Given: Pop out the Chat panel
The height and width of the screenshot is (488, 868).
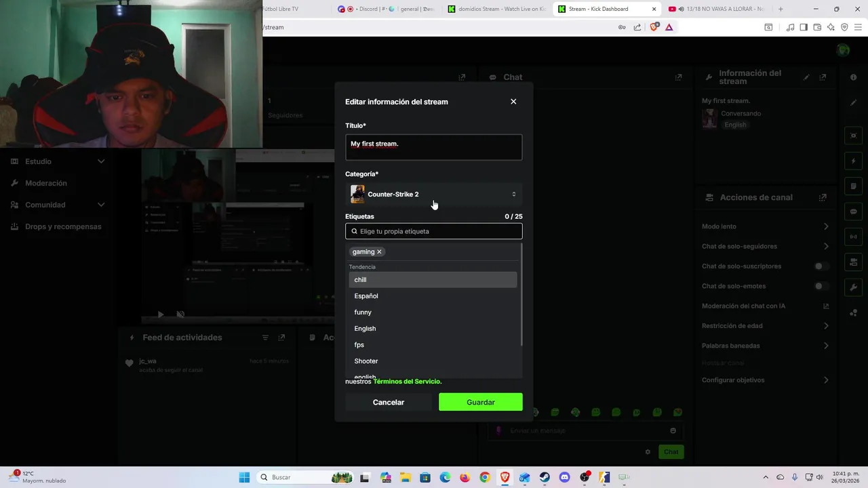Looking at the screenshot, I should 678,77.
